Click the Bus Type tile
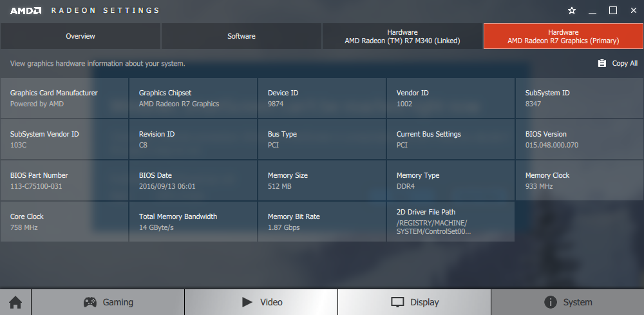 322,139
